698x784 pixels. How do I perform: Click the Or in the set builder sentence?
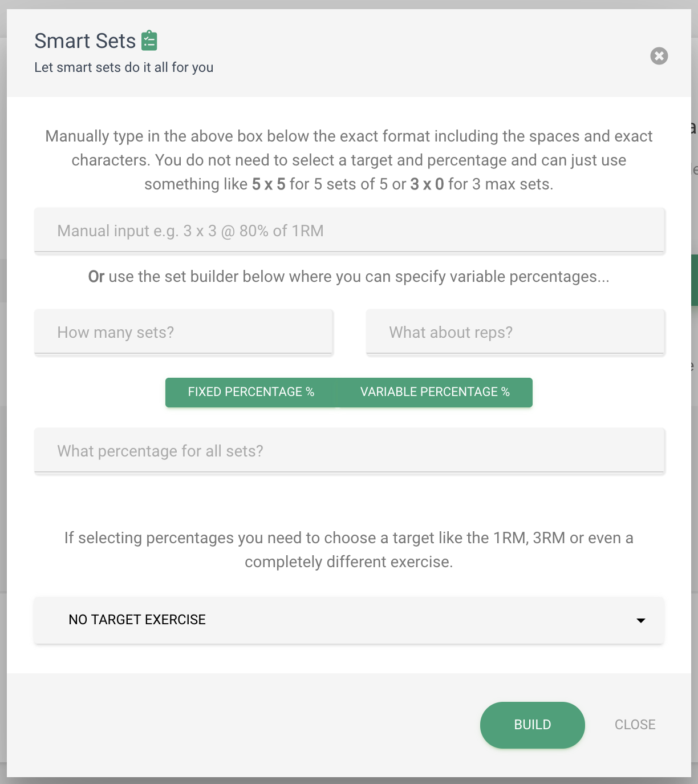[96, 276]
